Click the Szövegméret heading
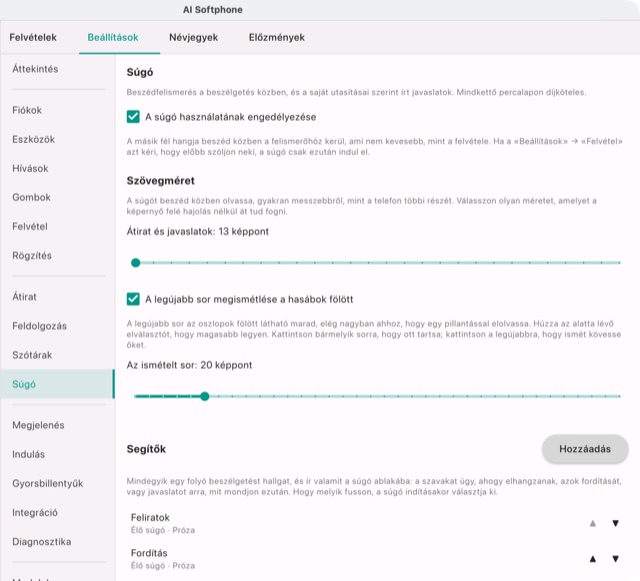This screenshot has width=640, height=581. (160, 181)
